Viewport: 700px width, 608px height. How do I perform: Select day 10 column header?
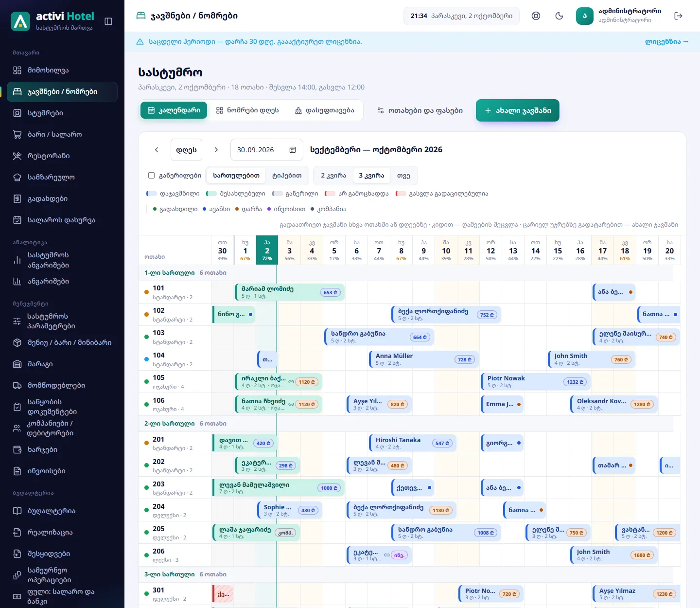[446, 250]
